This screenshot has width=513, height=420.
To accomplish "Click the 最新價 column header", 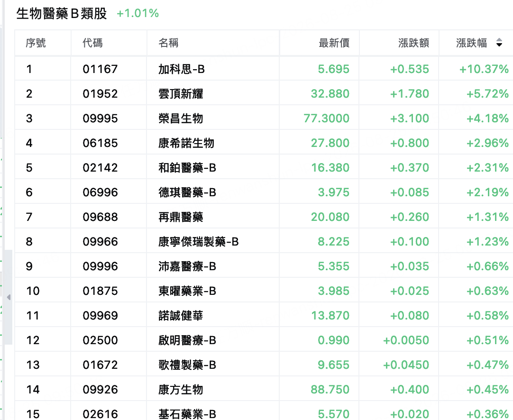I will [334, 43].
